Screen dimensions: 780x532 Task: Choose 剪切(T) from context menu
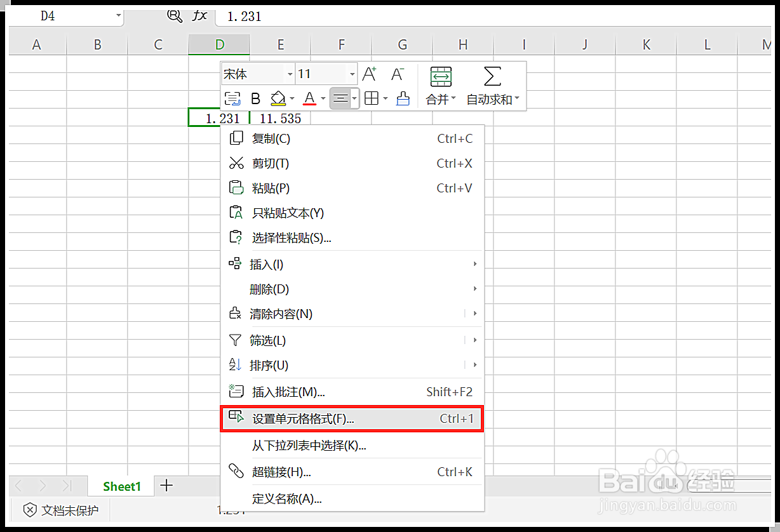point(353,163)
